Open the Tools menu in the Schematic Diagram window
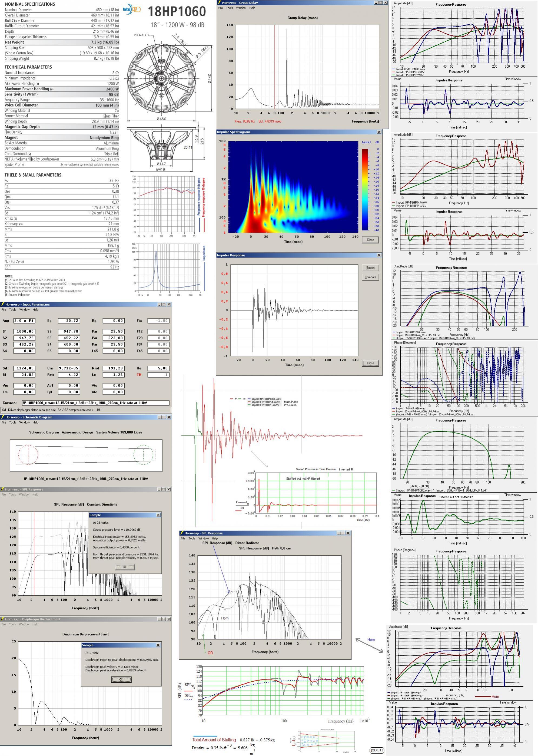 click(x=13, y=422)
